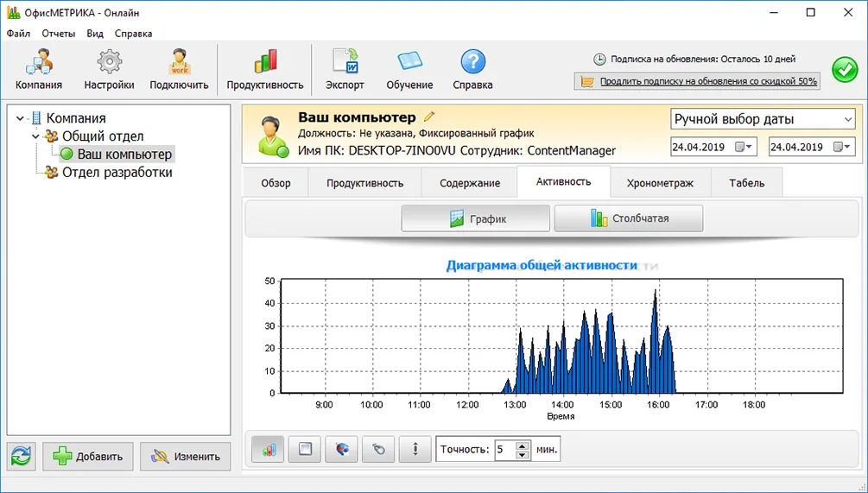The height and width of the screenshot is (493, 868).
Task: Open the Отчеты menu
Action: (x=58, y=34)
